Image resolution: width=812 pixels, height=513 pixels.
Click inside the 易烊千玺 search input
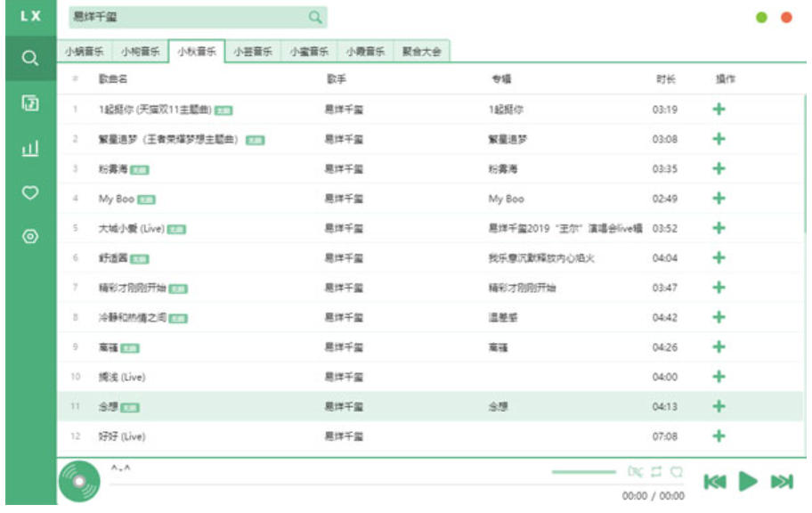[x=178, y=17]
